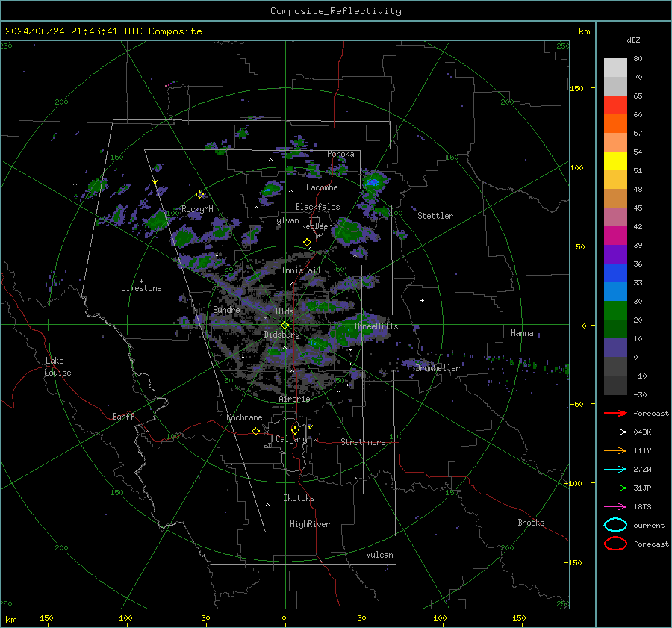Click the Banff label
This screenshot has width=672, height=628.
point(123,417)
